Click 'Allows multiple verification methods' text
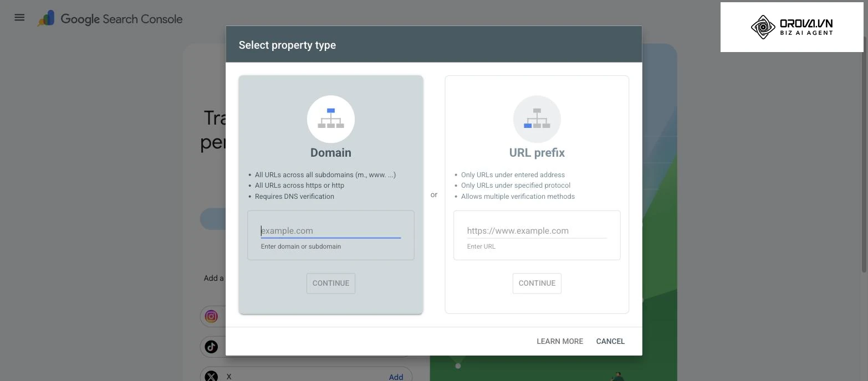The height and width of the screenshot is (381, 868). coord(518,196)
